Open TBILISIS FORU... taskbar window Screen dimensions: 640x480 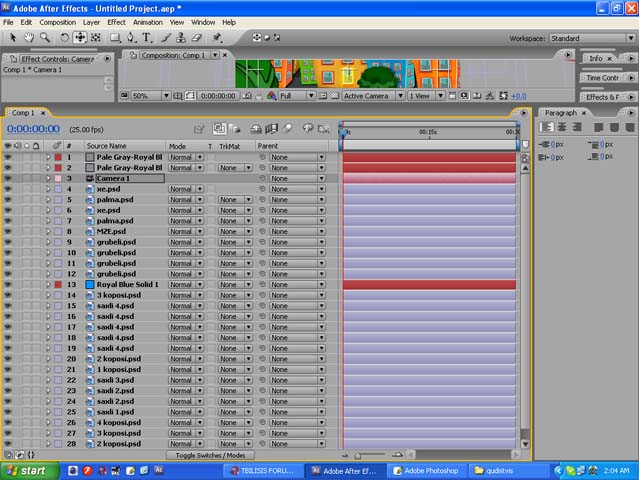click(x=263, y=471)
